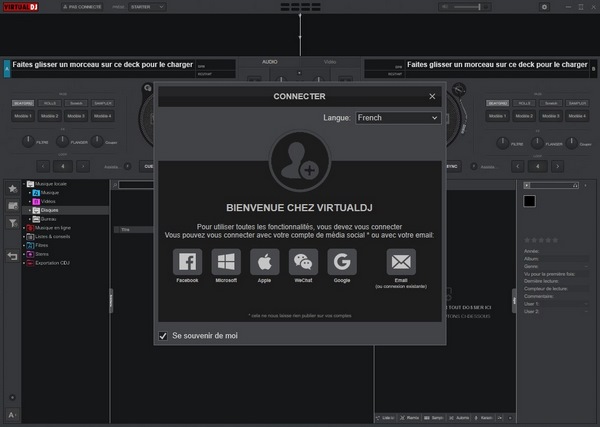Halve the loop length on right deck

518,166
